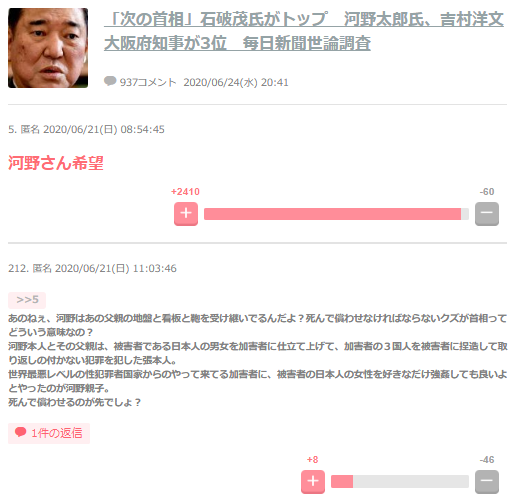Open the article thumbnail photo
This screenshot has height=497, width=514.
coord(48,48)
